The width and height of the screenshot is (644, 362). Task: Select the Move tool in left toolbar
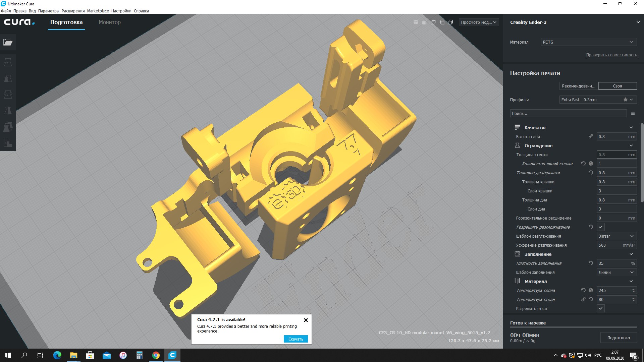[x=8, y=62]
